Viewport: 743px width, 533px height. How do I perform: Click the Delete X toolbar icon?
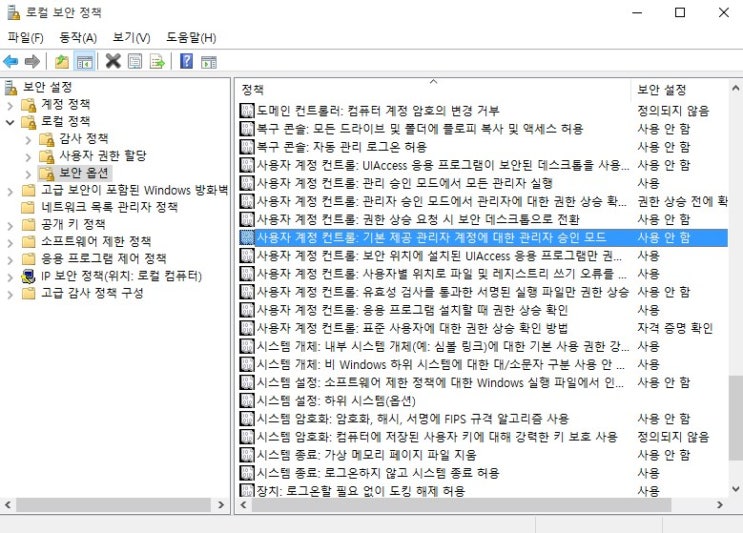pos(113,61)
